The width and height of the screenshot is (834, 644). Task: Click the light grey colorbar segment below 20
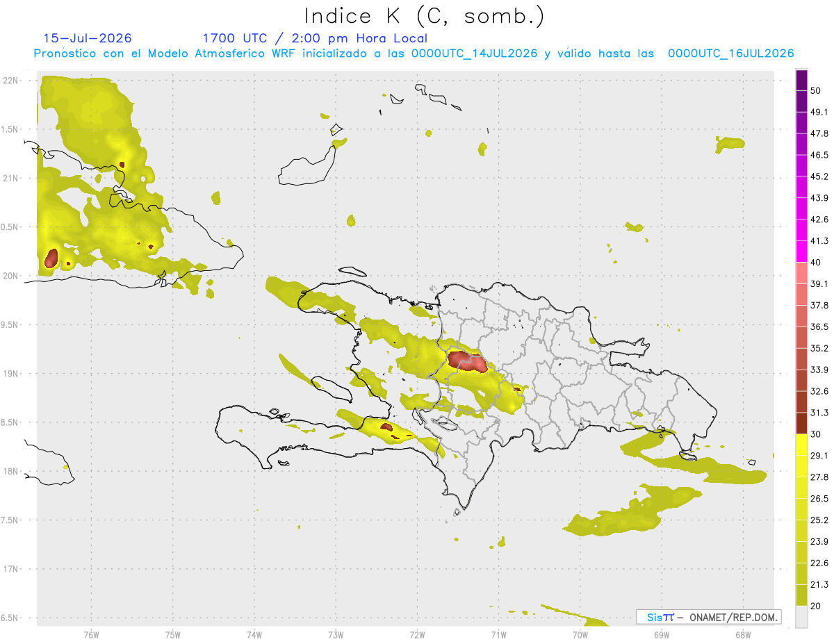click(802, 616)
